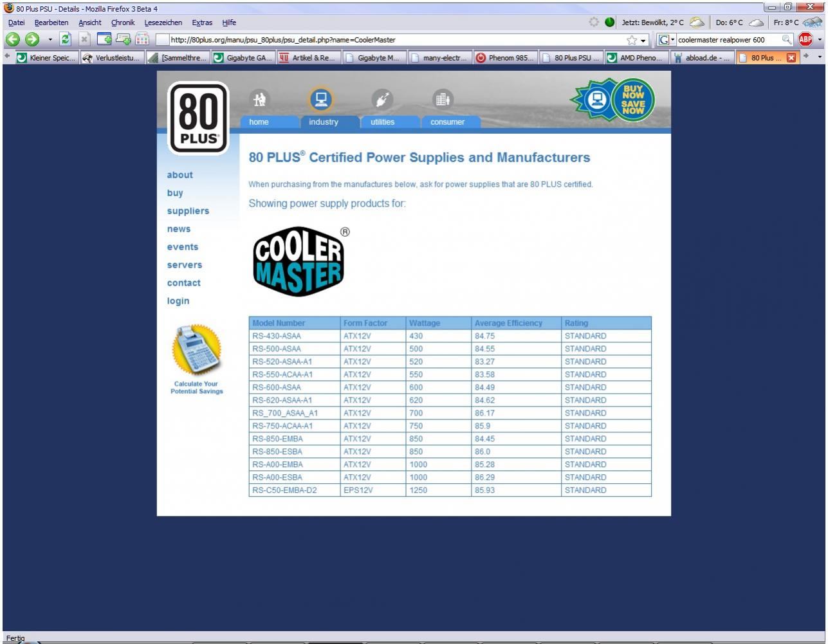Switch to the AMD Pheno... tab
Image resolution: width=828 pixels, height=644 pixels.
(636, 57)
